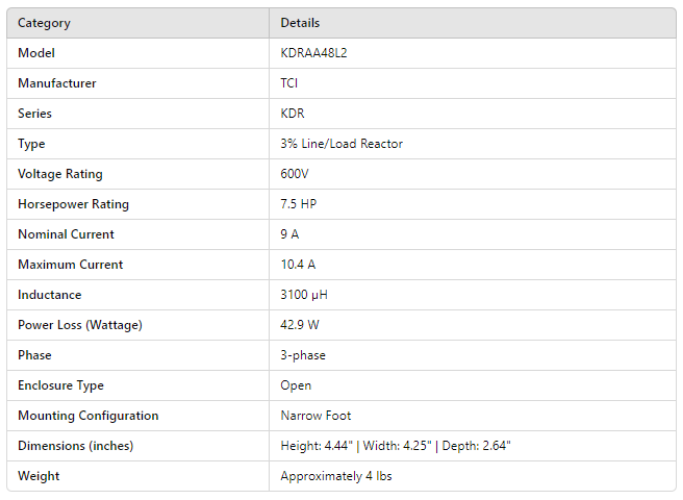Click the Power Loss (Wattage) label

(80, 325)
